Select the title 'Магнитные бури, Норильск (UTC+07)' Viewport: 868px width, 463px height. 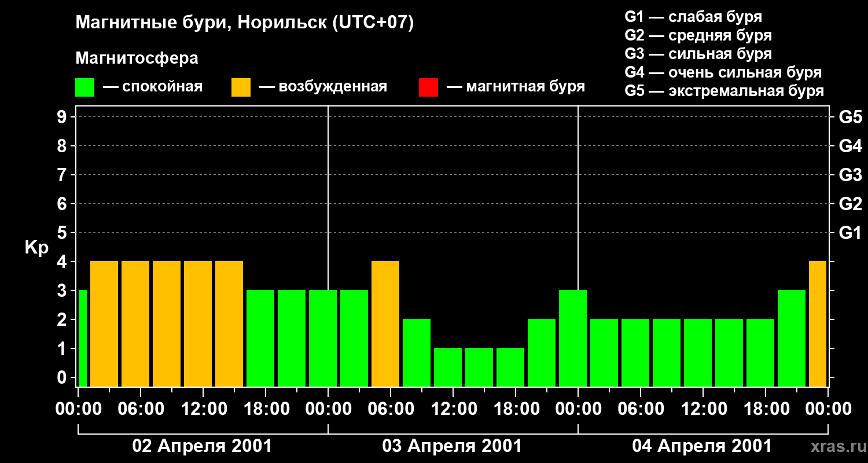tap(245, 24)
